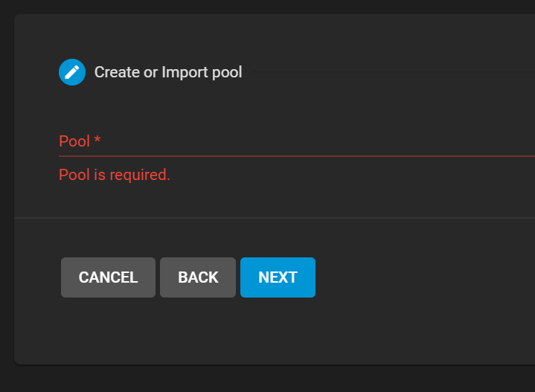
Task: Proceed with the Next button
Action: 278,277
